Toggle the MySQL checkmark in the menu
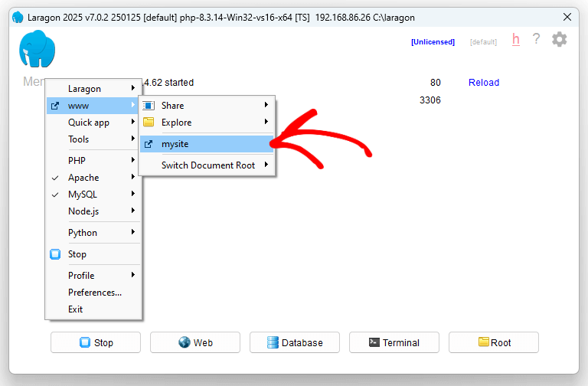This screenshot has height=386, width=588. [x=55, y=195]
